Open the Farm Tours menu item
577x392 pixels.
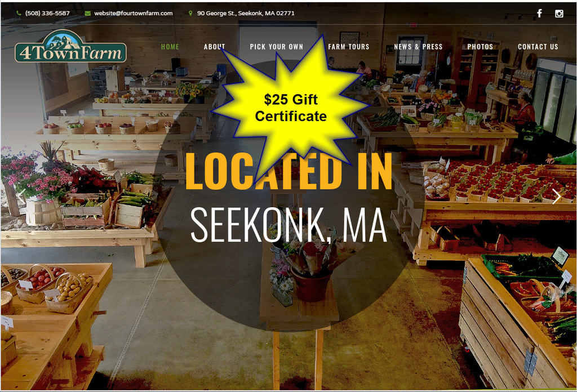tap(348, 47)
